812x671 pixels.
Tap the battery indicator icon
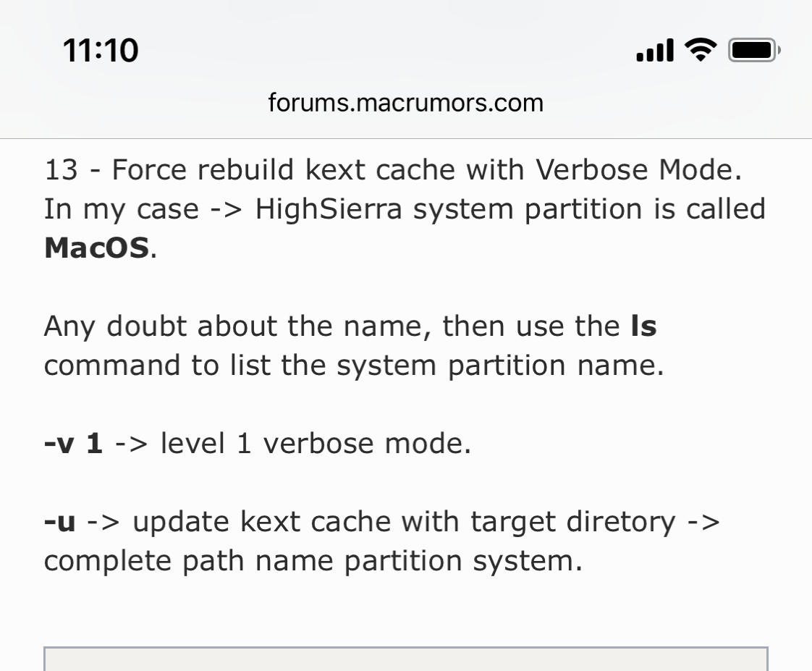point(753,50)
